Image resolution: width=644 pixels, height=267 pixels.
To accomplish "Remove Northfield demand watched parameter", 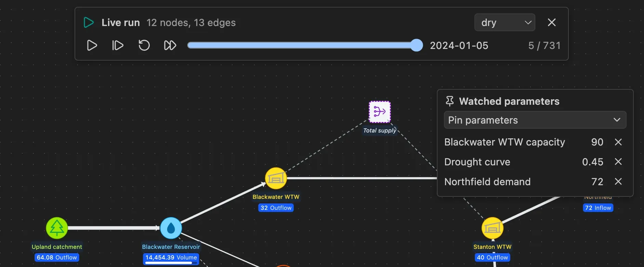I will (x=618, y=181).
